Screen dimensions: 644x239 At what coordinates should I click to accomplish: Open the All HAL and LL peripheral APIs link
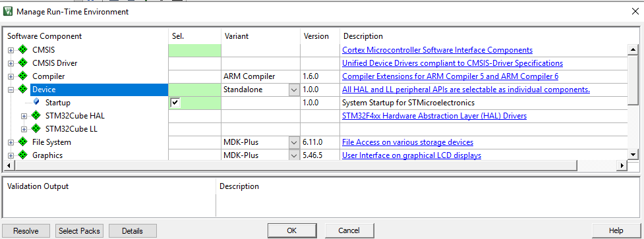466,90
